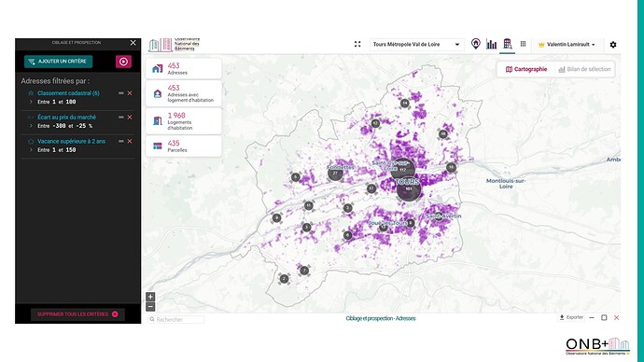This screenshot has height=362, width=644.
Task: Run the filter with the pink play button
Action: tap(123, 62)
